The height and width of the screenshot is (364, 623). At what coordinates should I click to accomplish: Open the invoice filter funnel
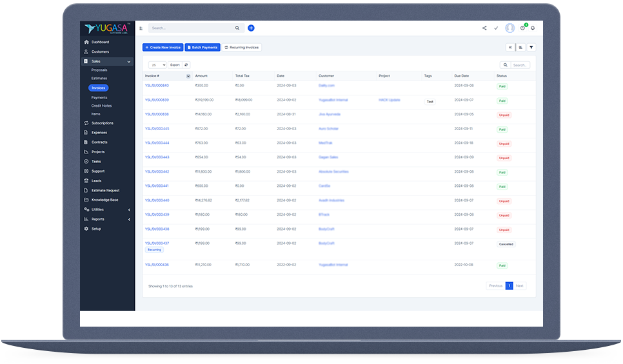[x=531, y=47]
